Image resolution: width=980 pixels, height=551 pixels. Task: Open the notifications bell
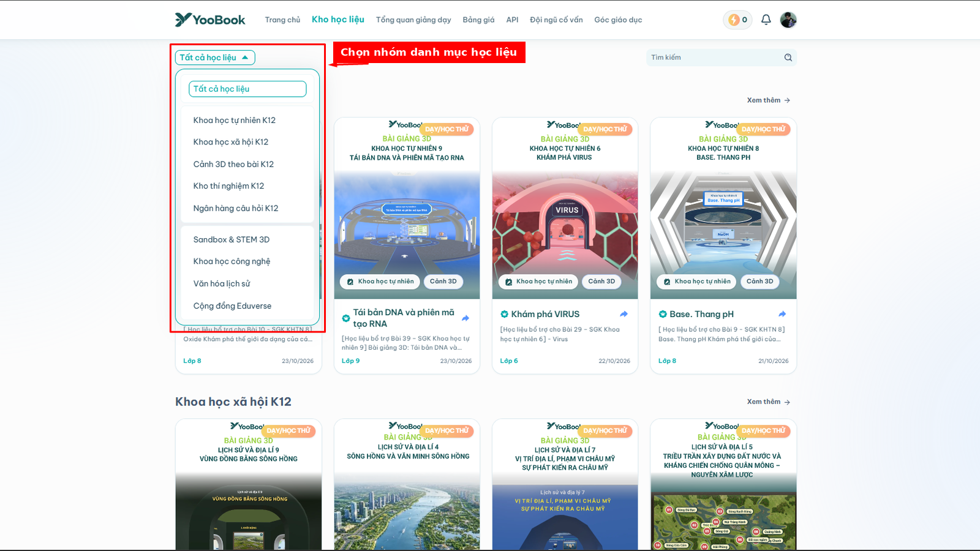coord(766,20)
